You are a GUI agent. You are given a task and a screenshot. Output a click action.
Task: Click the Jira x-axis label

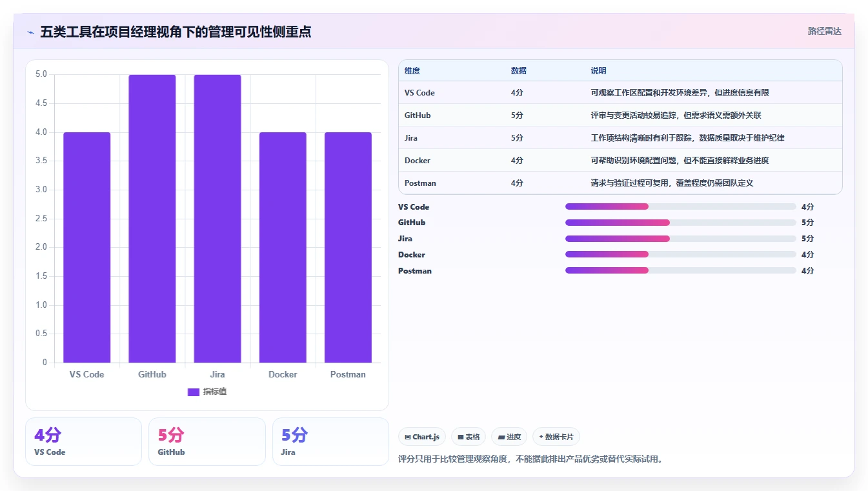click(x=217, y=374)
